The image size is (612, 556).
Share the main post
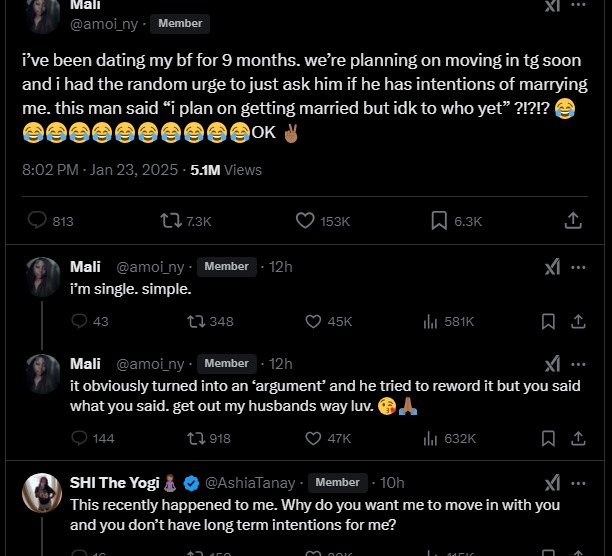click(573, 221)
